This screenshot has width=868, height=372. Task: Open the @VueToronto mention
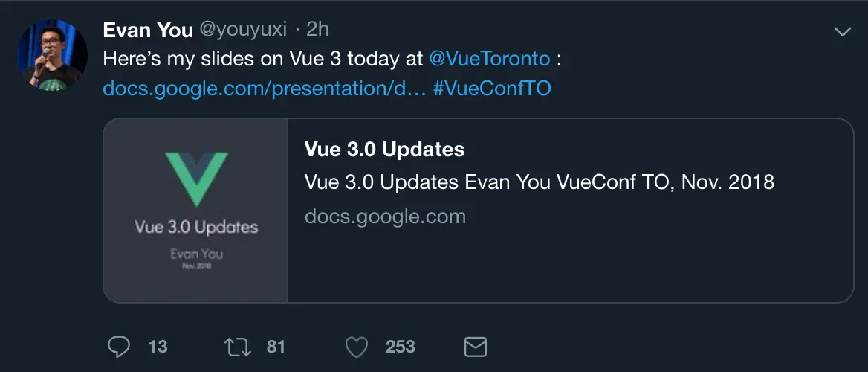point(489,59)
